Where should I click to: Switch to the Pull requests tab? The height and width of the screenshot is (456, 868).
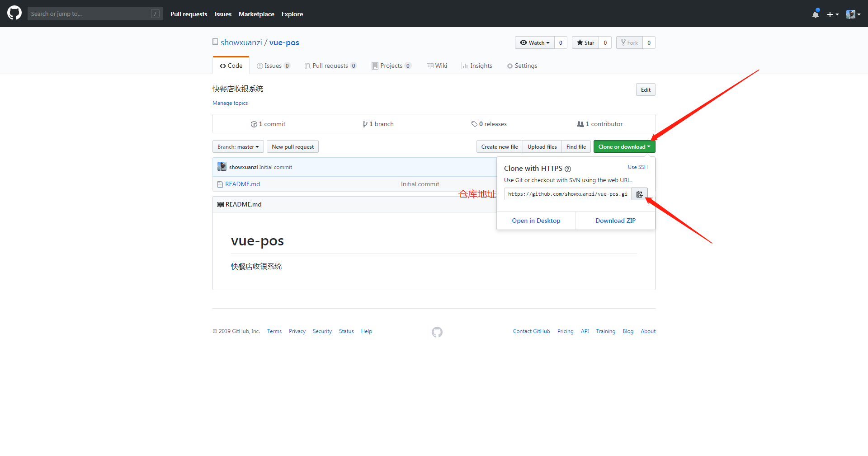click(330, 66)
